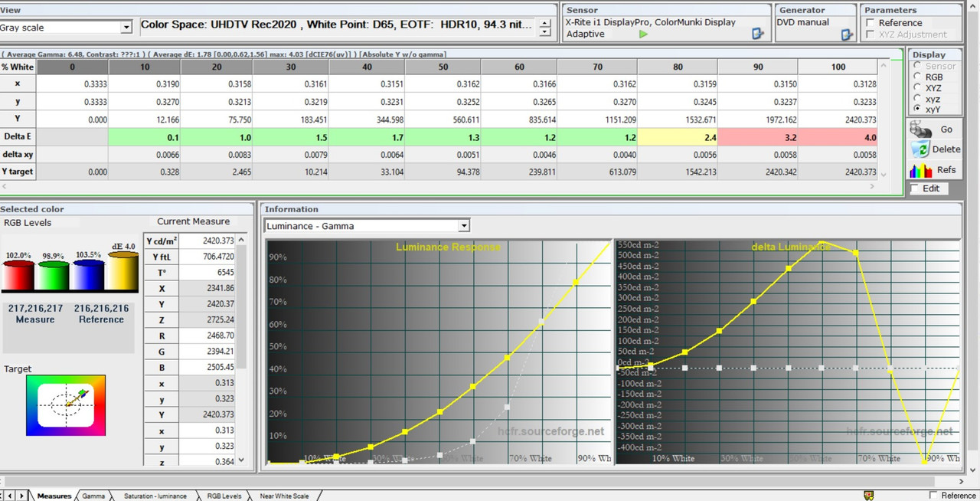
Task: Click the Y target row header
Action: (18, 172)
